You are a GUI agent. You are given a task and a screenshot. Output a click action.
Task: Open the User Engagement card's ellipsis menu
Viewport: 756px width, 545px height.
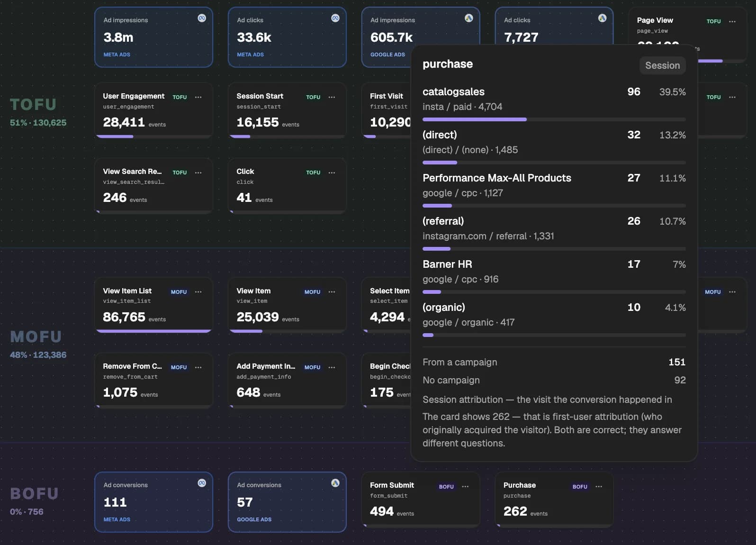click(198, 97)
